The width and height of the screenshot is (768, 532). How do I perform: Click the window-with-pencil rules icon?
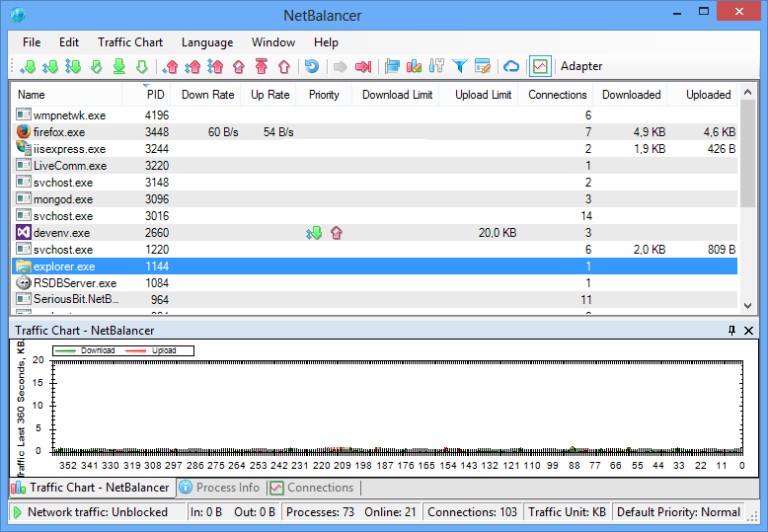(482, 66)
